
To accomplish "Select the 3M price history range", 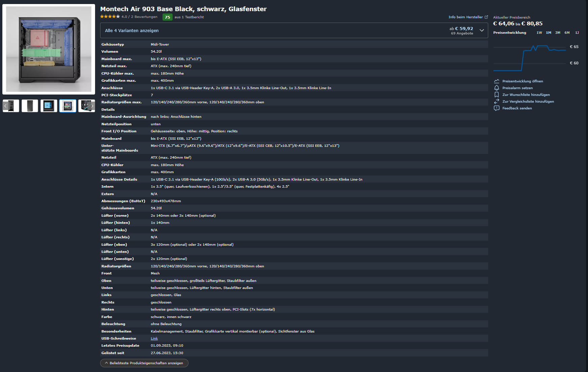I will click(558, 33).
